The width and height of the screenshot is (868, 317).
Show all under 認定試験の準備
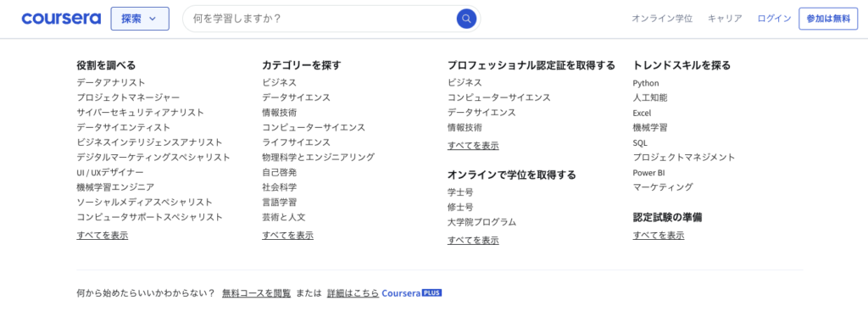(659, 235)
